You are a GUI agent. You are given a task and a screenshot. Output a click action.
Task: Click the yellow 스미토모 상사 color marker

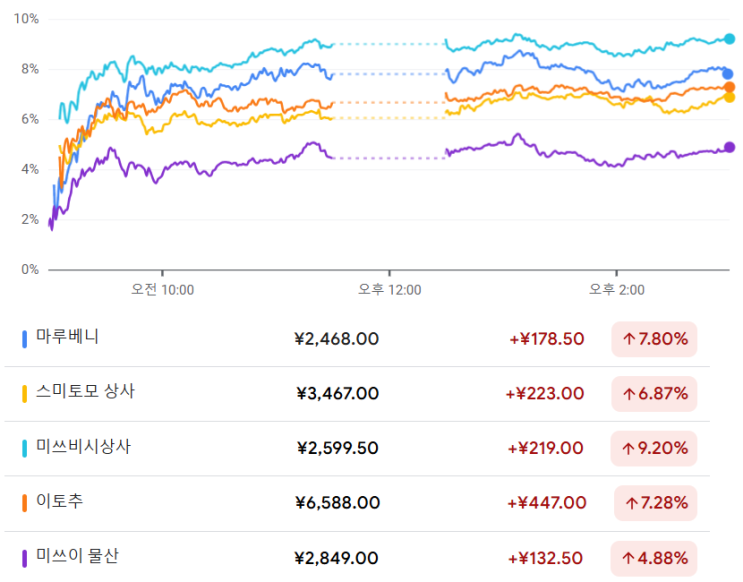[x=25, y=394]
